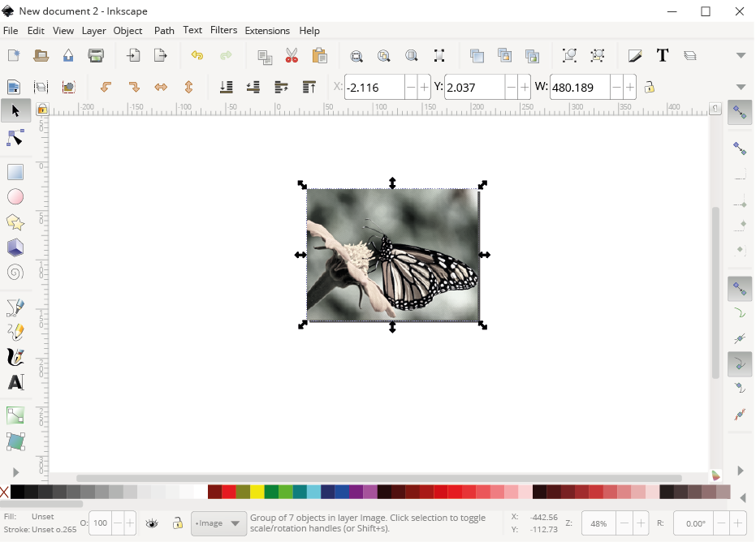The image size is (756, 542).
Task: Pick the 3D Box tool
Action: point(15,247)
